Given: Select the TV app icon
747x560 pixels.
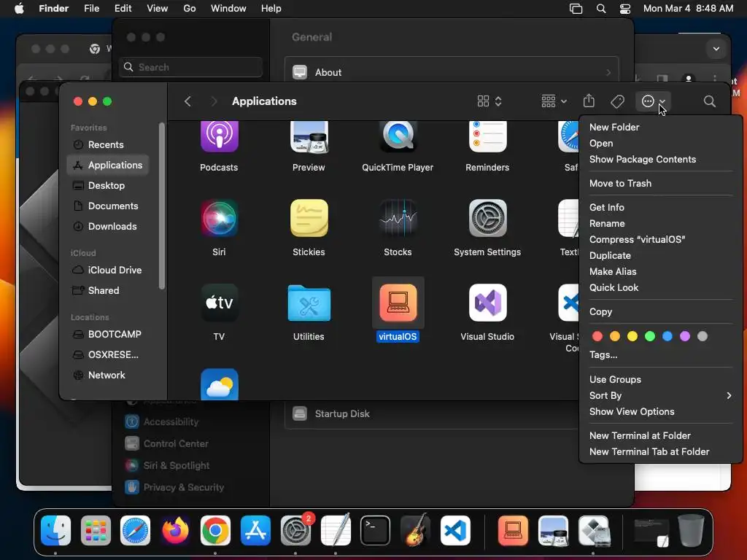Looking at the screenshot, I should [219, 303].
